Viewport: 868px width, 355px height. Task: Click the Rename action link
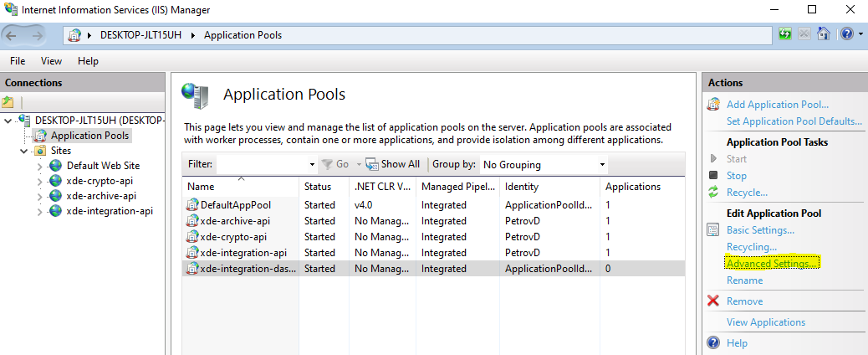coord(744,280)
